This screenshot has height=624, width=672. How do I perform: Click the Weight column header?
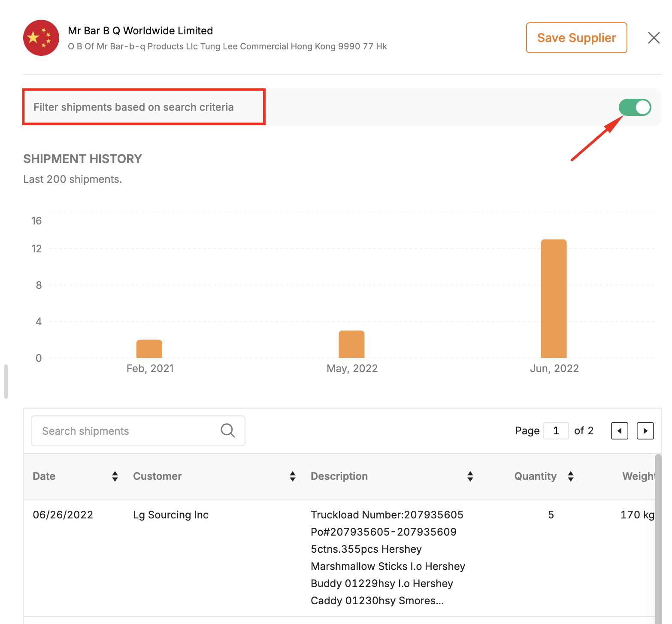[x=639, y=476]
